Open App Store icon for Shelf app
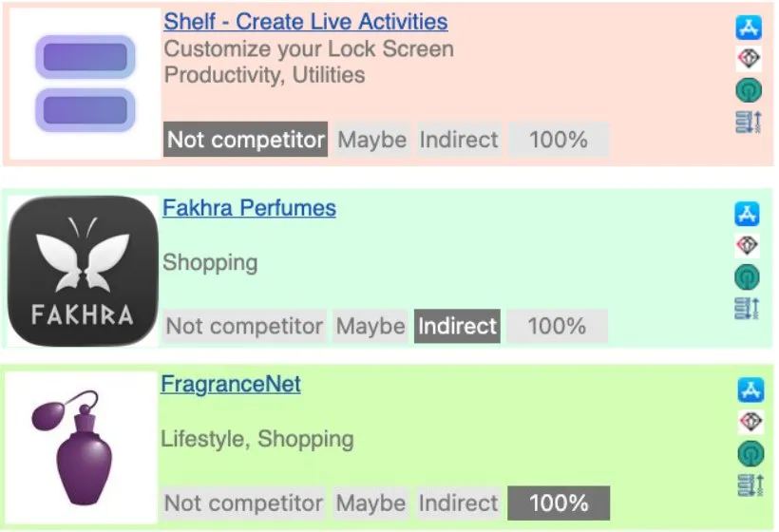Viewport: 779px width, 532px height. click(749, 27)
